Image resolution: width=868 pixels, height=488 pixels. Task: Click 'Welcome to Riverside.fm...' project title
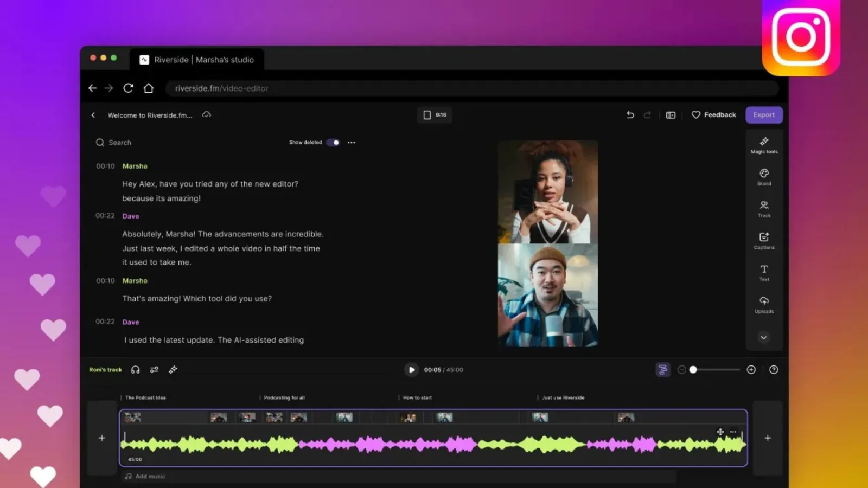click(x=150, y=115)
